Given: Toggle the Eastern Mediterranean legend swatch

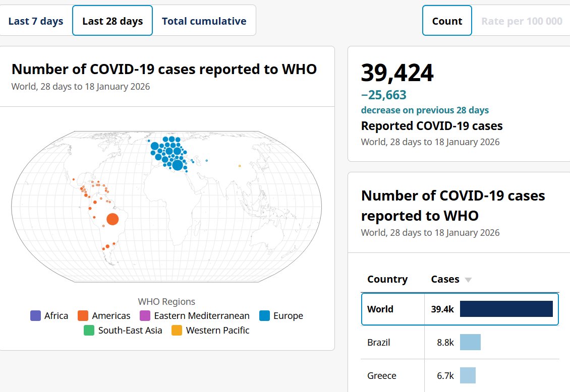Looking at the screenshot, I should click(145, 316).
